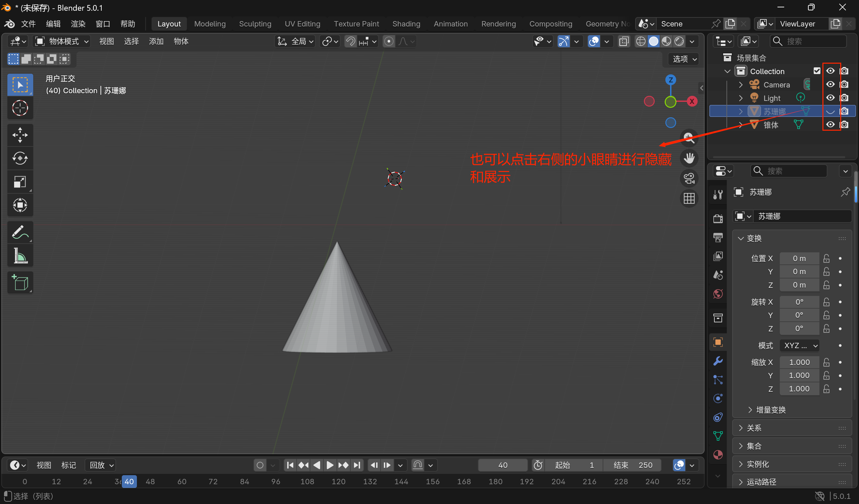Click the 选项 button in viewport

[685, 59]
